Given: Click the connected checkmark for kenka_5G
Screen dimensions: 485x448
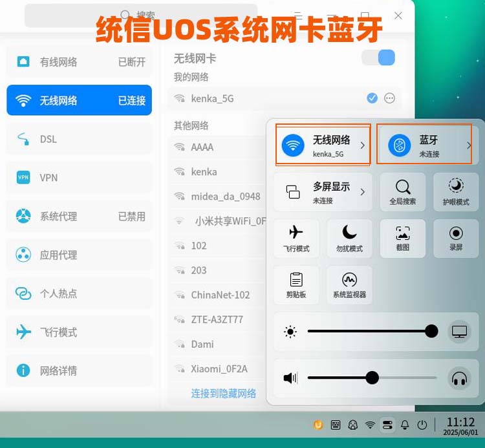Looking at the screenshot, I should tap(372, 98).
